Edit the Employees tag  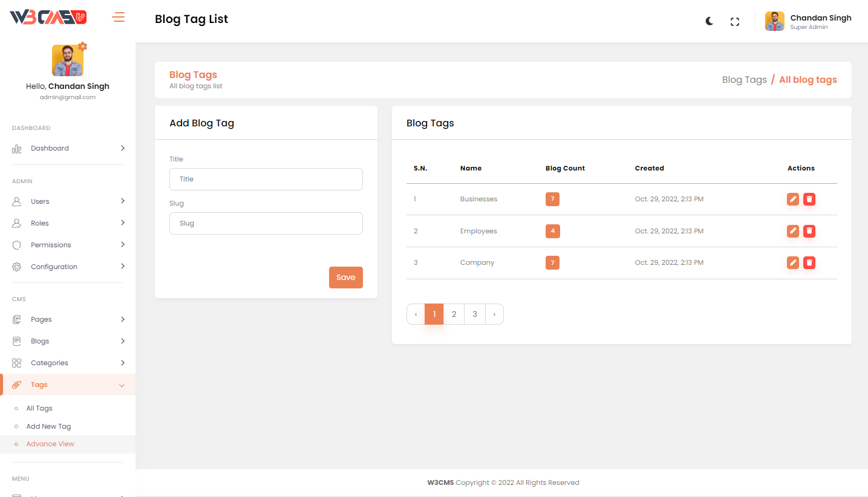point(792,231)
